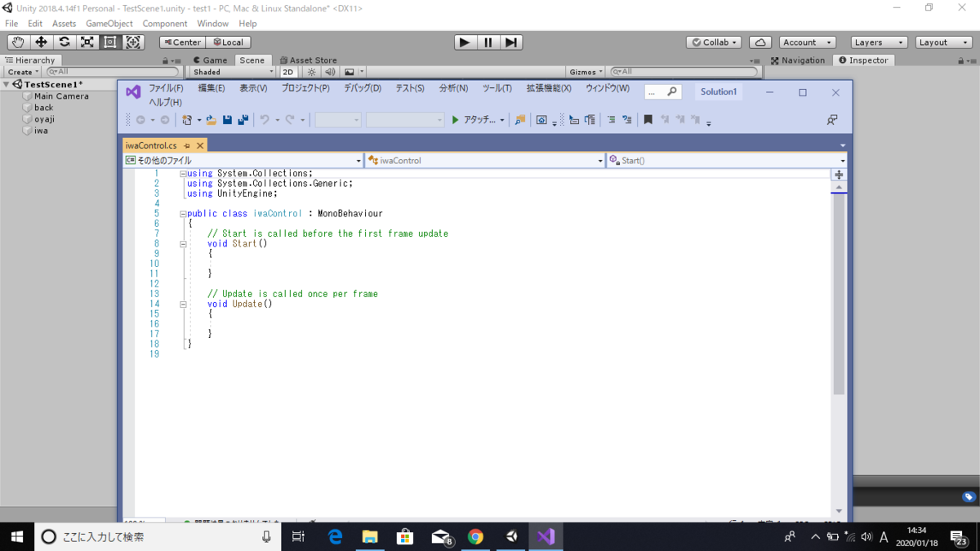Open the Shaded draw mode dropdown
980x551 pixels.
coord(234,72)
